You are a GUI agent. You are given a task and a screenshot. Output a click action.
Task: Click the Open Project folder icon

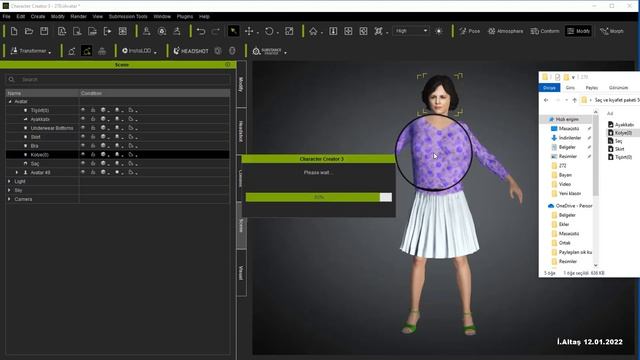(29, 31)
